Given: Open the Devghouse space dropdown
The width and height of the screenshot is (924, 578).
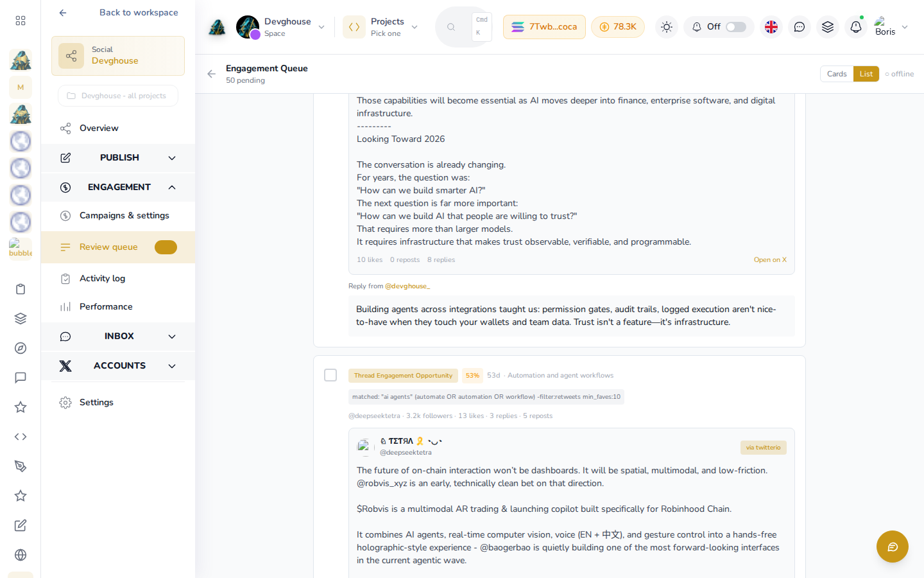Looking at the screenshot, I should (281, 27).
